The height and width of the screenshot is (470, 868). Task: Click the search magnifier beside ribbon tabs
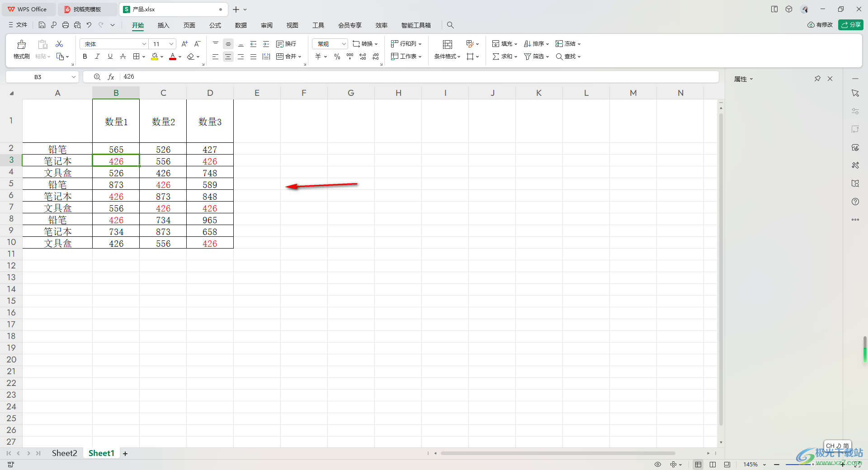pyautogui.click(x=450, y=25)
